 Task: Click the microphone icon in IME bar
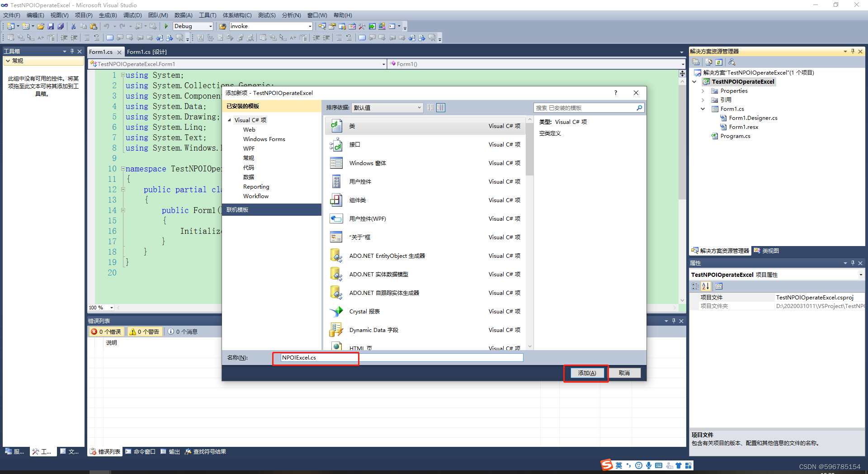(649, 465)
